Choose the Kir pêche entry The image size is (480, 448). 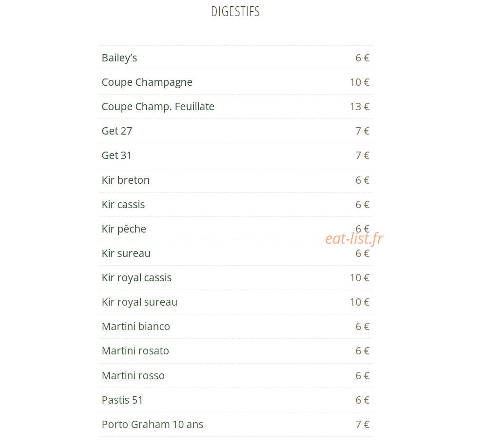coord(236,229)
